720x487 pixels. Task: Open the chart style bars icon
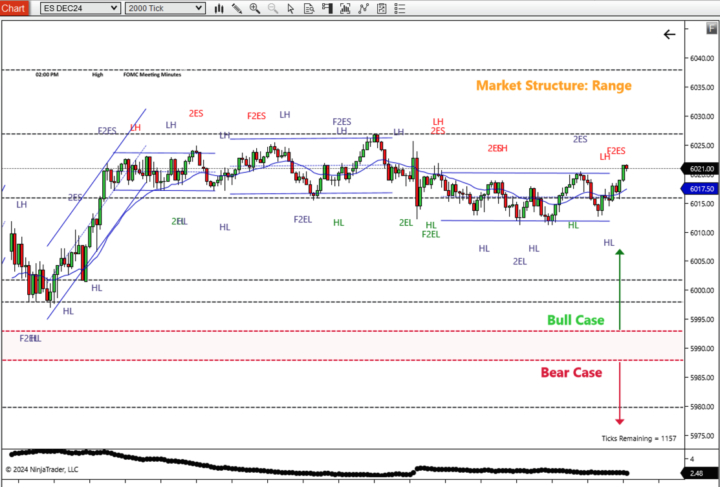point(219,8)
